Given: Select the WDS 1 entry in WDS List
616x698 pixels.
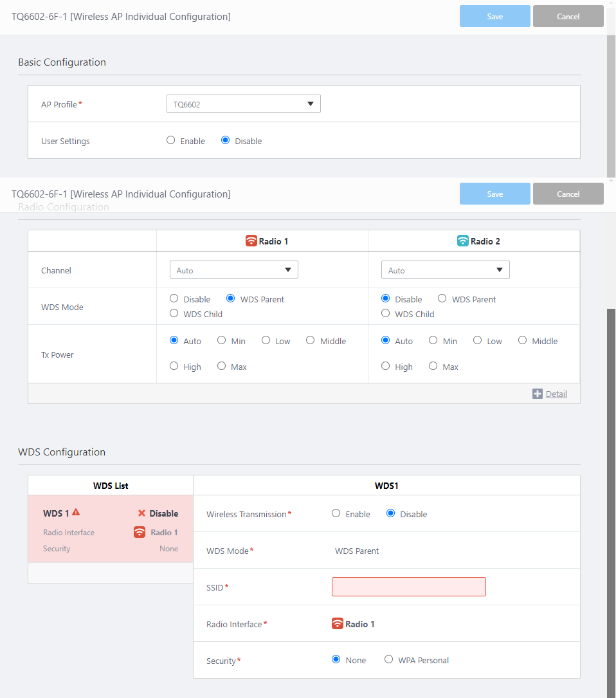Looking at the screenshot, I should 111,529.
